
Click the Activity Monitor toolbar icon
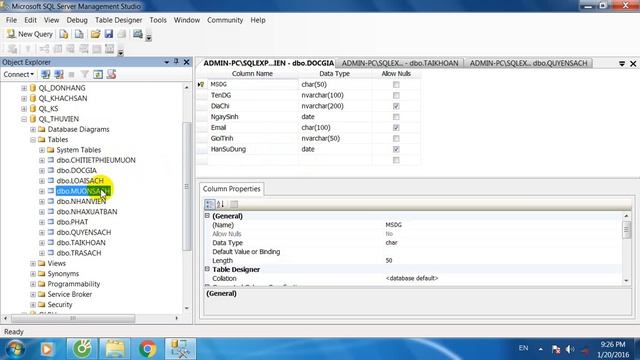pyautogui.click(x=138, y=34)
